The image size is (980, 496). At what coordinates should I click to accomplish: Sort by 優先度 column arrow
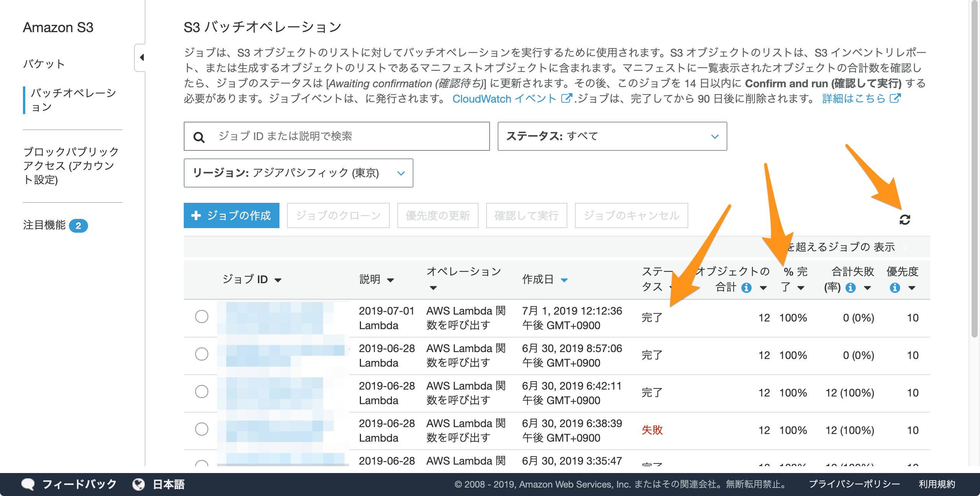click(x=912, y=288)
